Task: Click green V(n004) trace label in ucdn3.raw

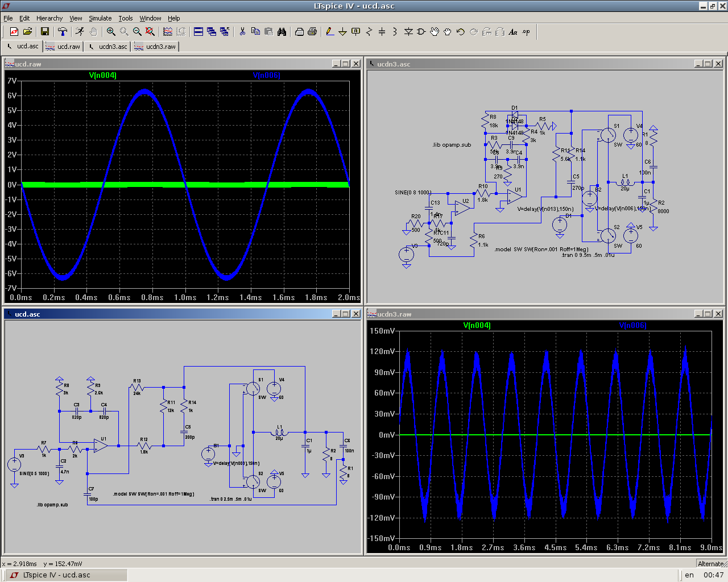Action: (x=477, y=325)
